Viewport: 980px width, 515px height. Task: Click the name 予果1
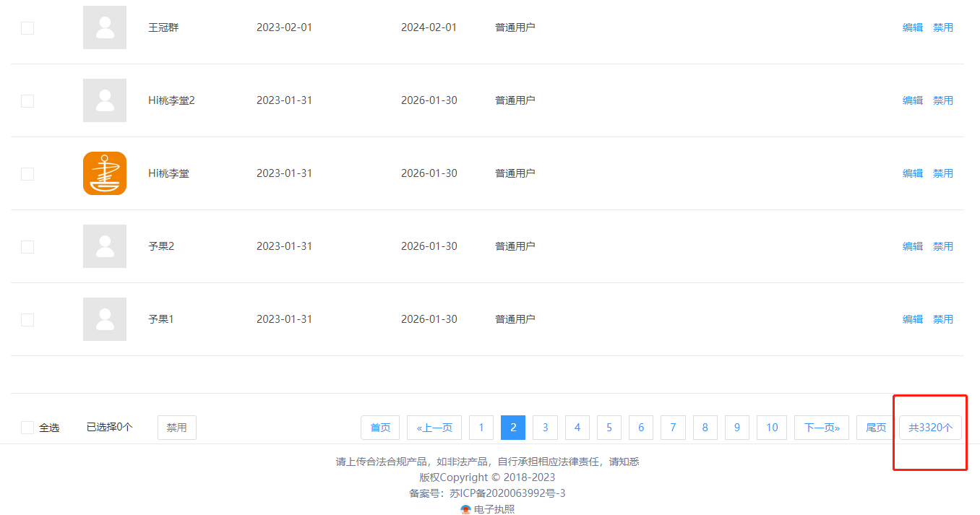click(x=161, y=319)
